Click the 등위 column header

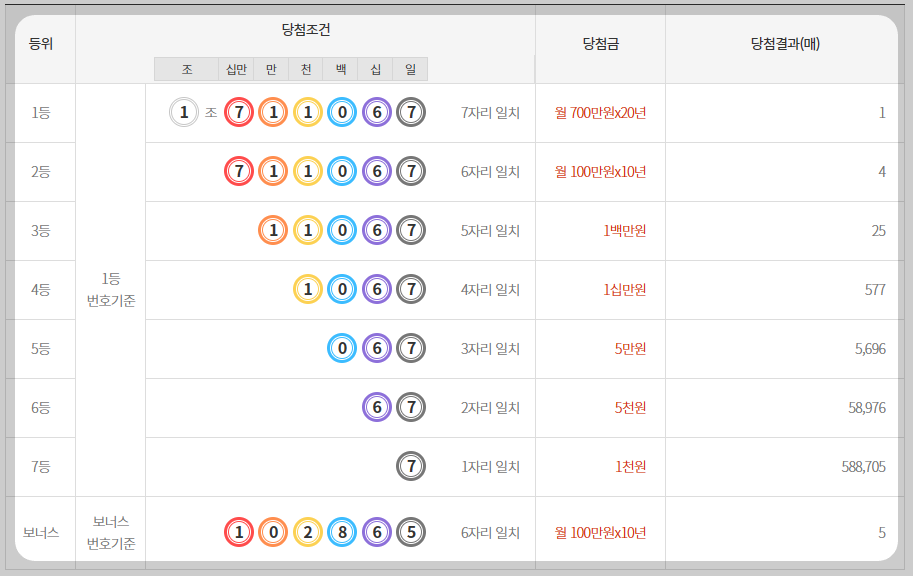[41, 44]
